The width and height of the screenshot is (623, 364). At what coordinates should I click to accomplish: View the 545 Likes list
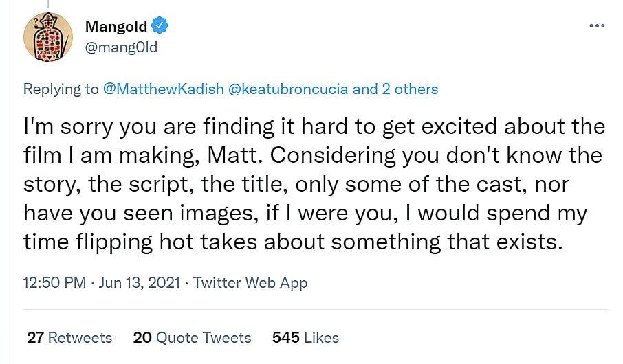(x=305, y=337)
